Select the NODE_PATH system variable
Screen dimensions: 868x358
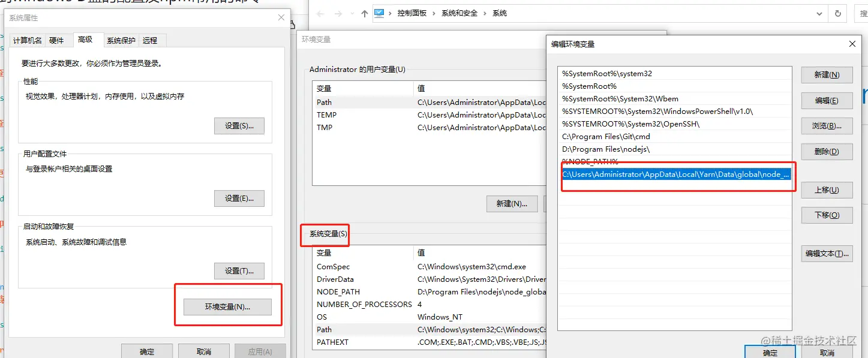pyautogui.click(x=430, y=291)
